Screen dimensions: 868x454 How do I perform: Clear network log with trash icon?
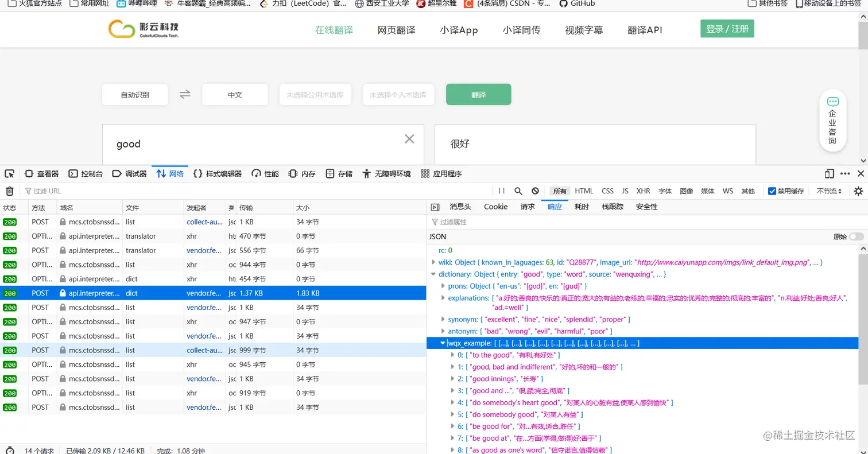[10, 191]
